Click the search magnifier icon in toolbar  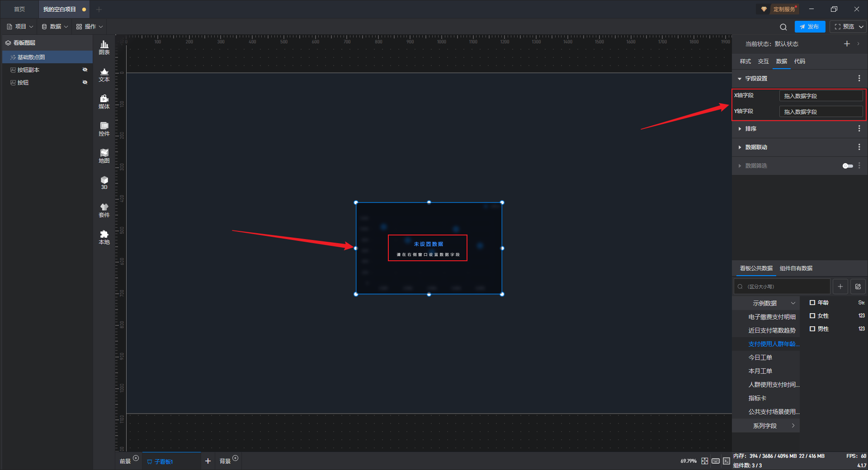[783, 27]
